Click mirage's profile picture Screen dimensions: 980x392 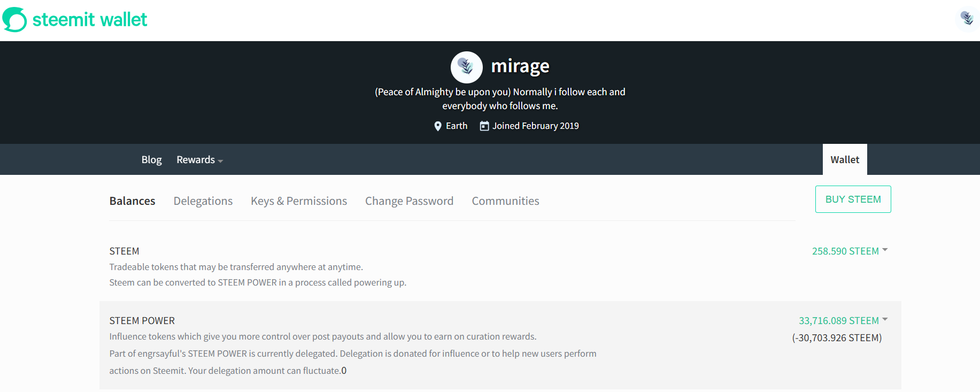(466, 67)
